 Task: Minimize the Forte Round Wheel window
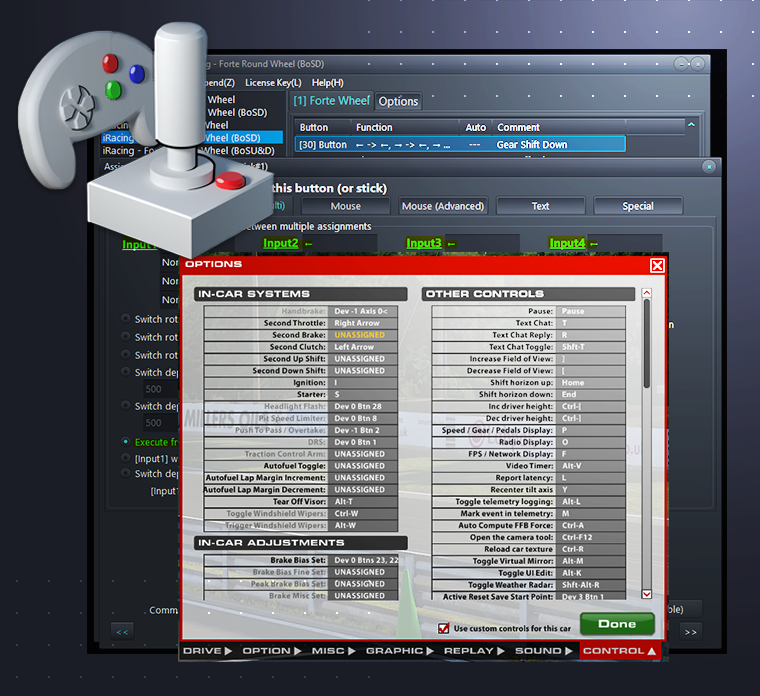pos(681,64)
